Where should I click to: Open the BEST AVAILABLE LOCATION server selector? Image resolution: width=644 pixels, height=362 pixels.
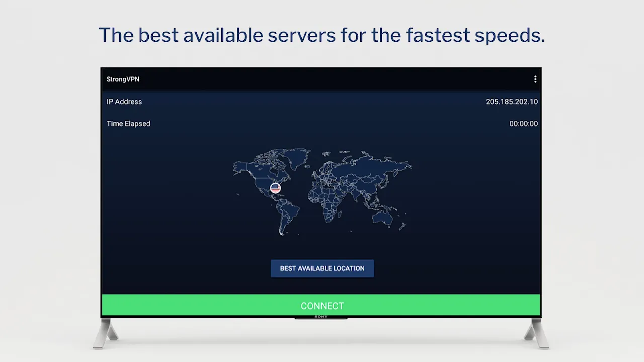coord(322,268)
